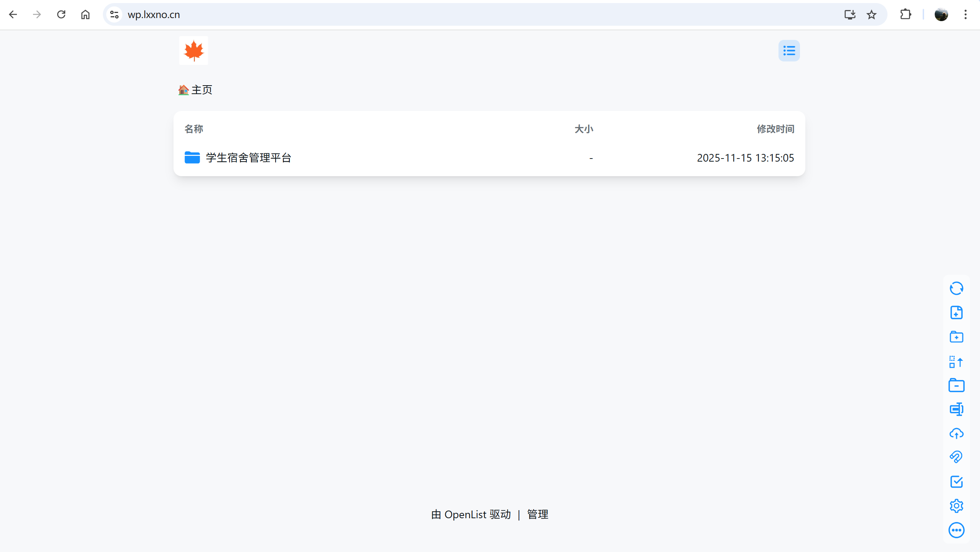Click the new folder icon
The width and height of the screenshot is (980, 552).
956,337
